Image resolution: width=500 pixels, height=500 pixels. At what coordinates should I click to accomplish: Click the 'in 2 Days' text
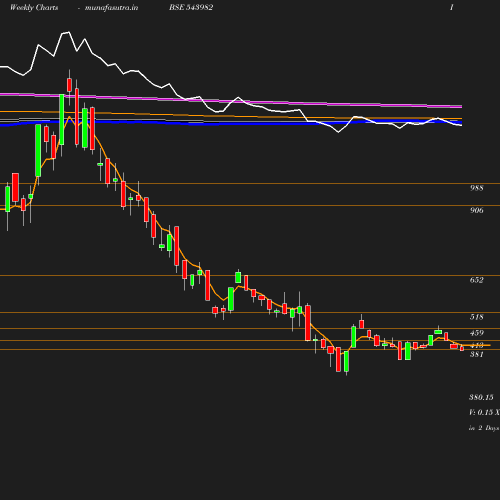484,428
